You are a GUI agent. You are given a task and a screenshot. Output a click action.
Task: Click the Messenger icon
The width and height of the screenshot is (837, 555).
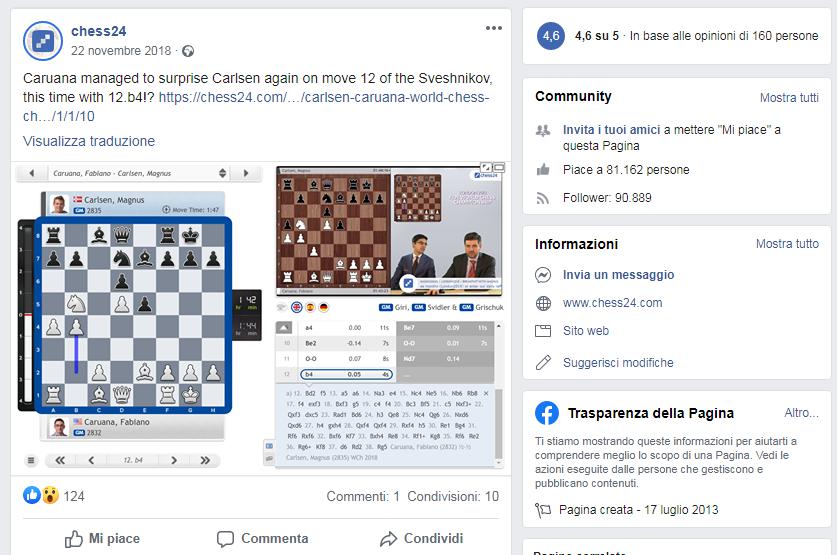tap(543, 275)
